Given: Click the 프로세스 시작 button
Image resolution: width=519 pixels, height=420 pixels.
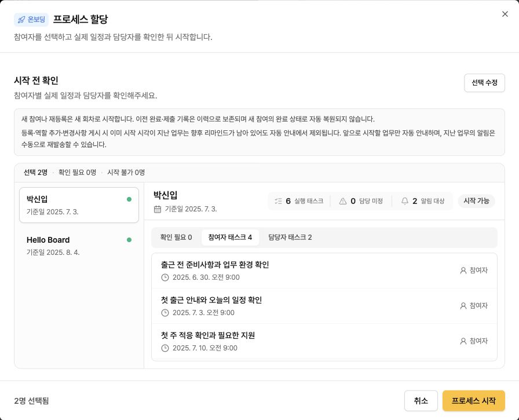Looking at the screenshot, I should click(474, 401).
